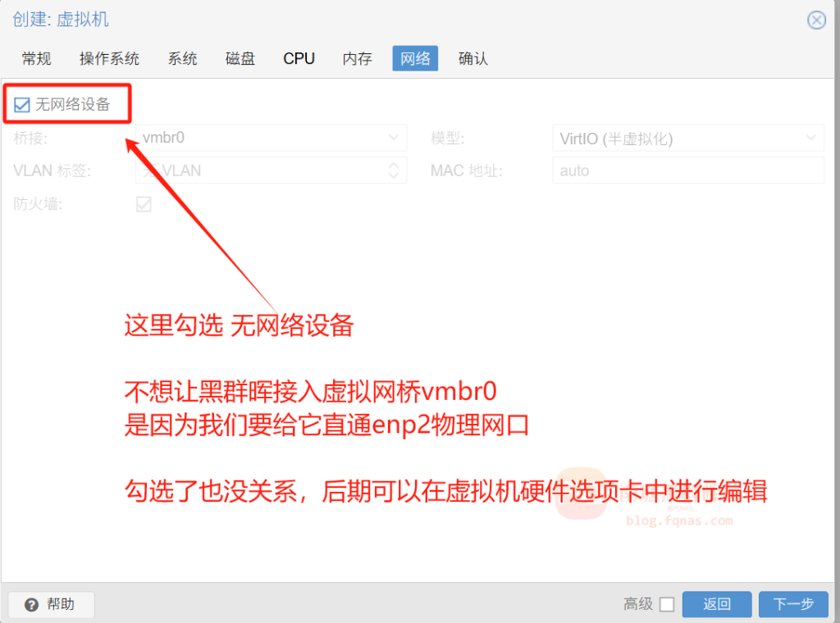The image size is (840, 623).
Task: Click the help question mark icon
Action: [x=31, y=604]
